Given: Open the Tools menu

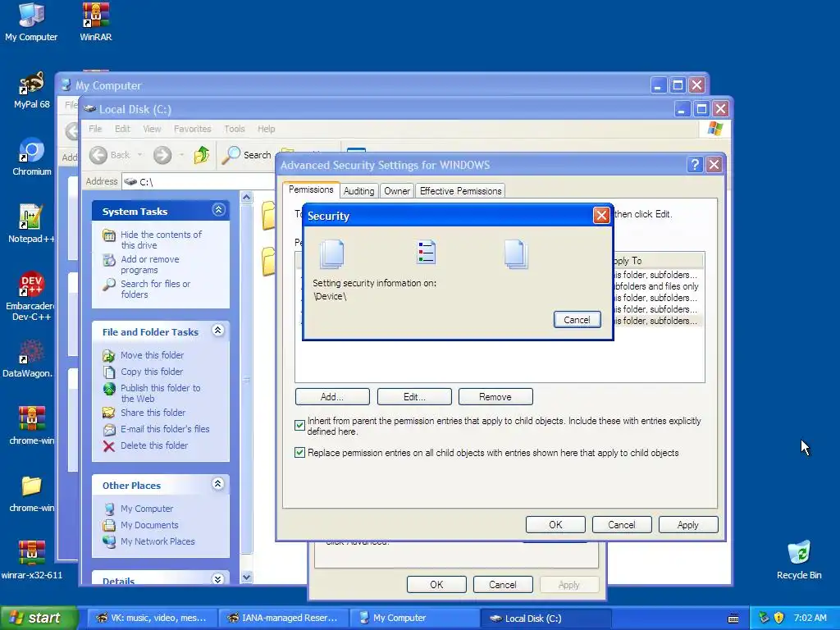Looking at the screenshot, I should coord(234,129).
